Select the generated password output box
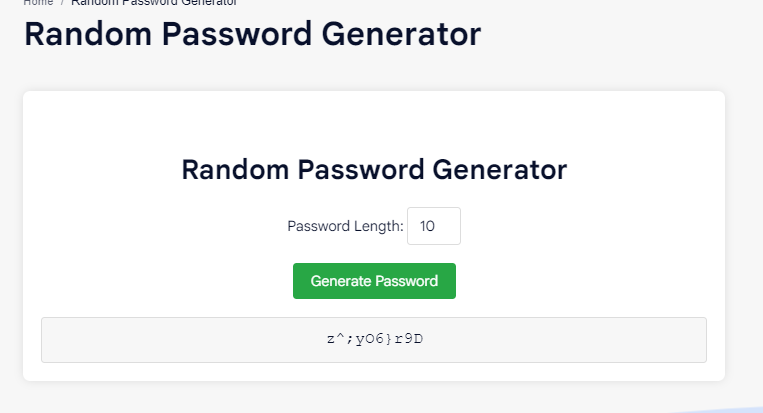The height and width of the screenshot is (413, 763). pyautogui.click(x=374, y=340)
